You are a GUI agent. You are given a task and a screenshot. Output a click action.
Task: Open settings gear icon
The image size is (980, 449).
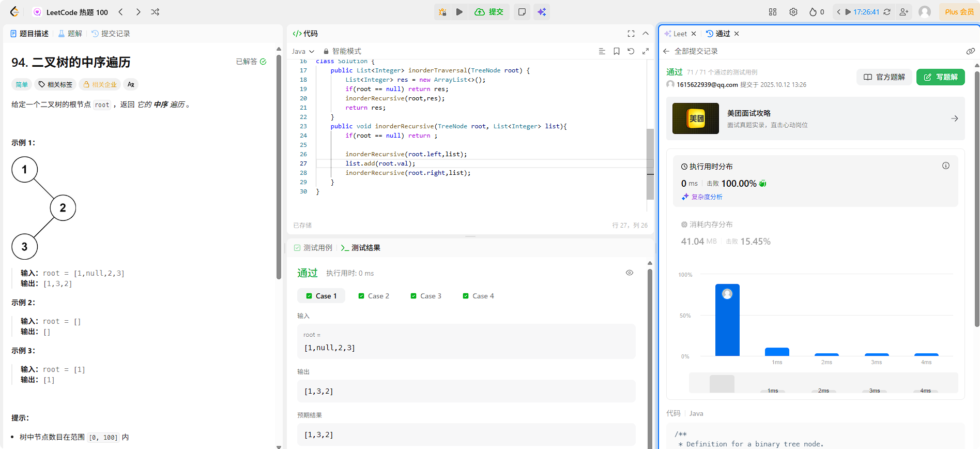click(793, 12)
